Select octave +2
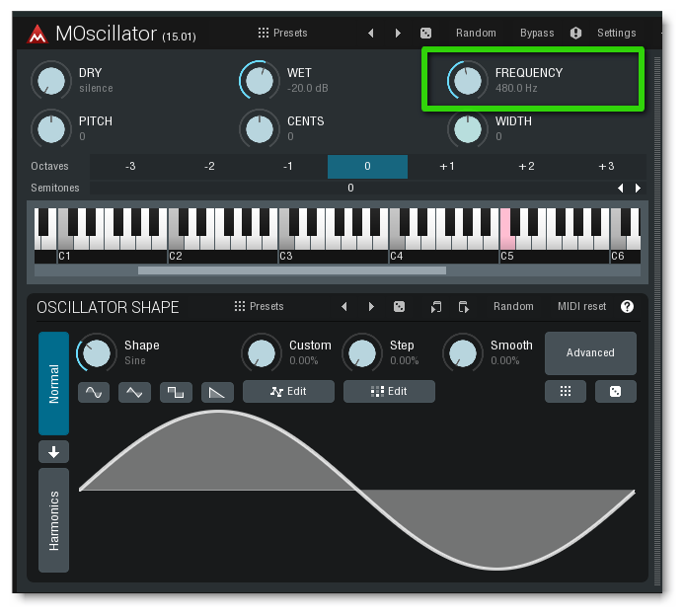 pos(526,167)
